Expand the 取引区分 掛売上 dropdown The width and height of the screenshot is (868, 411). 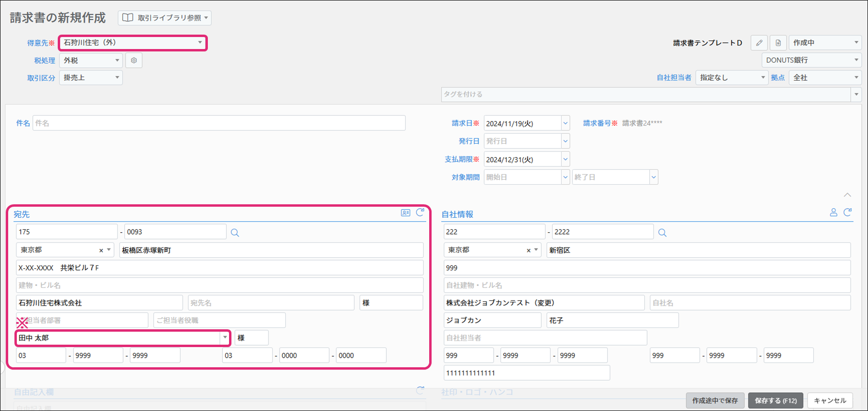(x=91, y=78)
